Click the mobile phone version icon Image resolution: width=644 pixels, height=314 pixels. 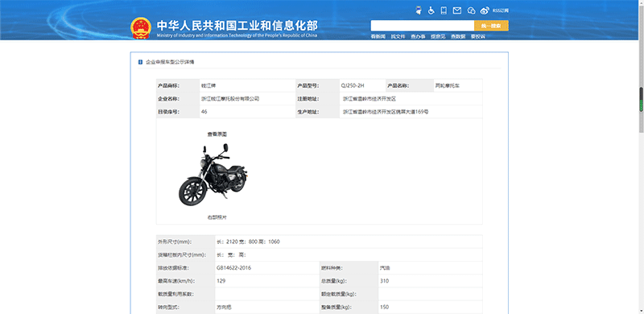444,10
